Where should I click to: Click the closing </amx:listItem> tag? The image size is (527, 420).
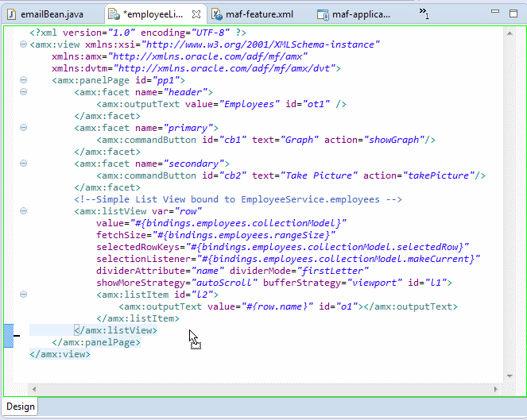[x=138, y=318]
